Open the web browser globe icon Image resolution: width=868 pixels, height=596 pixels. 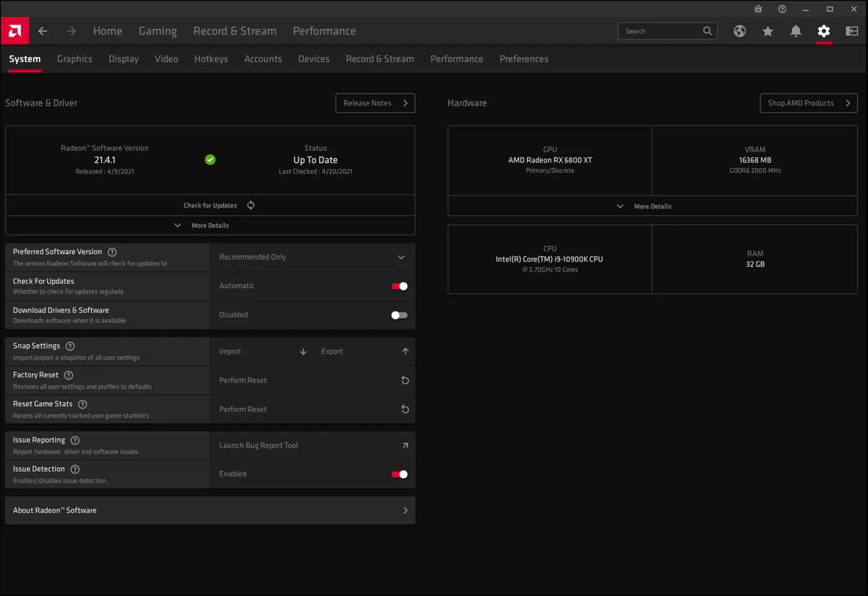(740, 31)
